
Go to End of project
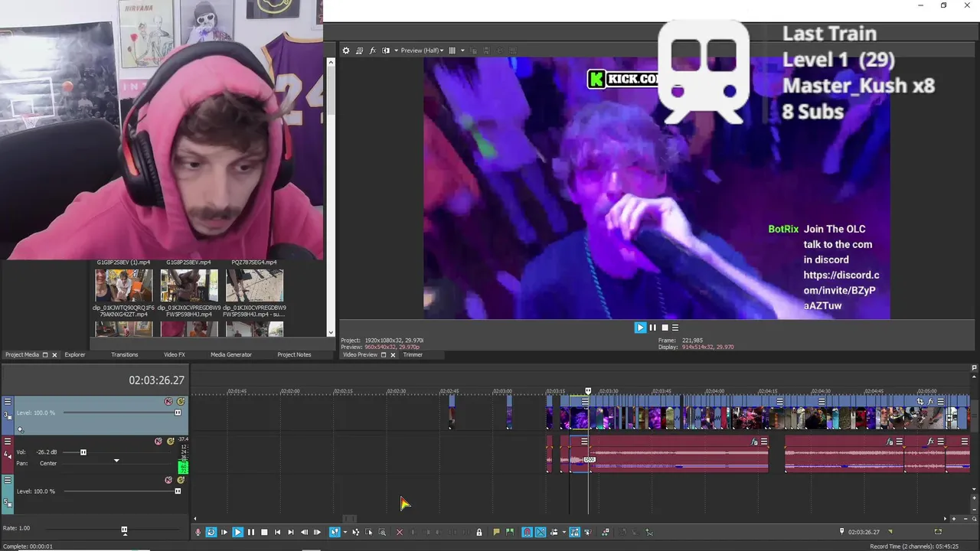290,533
